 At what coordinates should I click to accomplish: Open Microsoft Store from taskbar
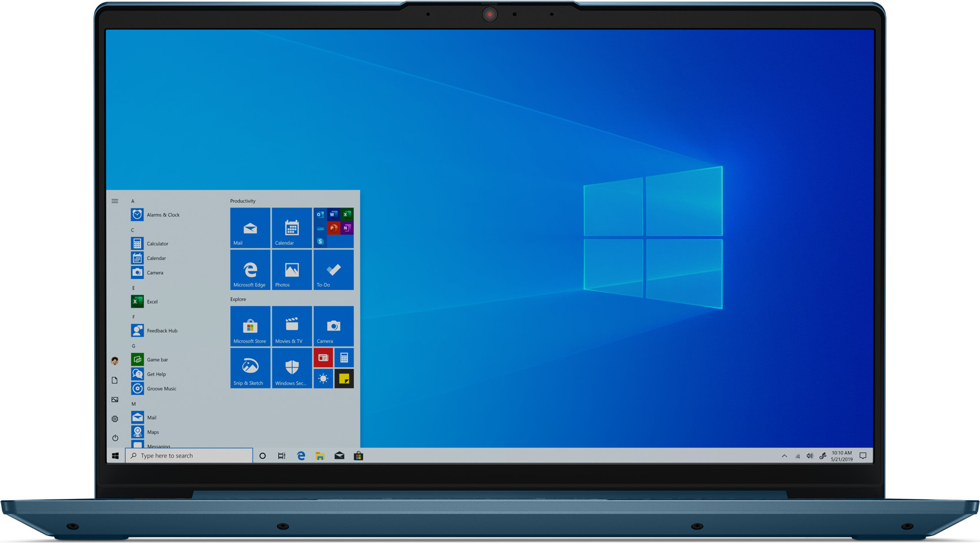pyautogui.click(x=358, y=456)
